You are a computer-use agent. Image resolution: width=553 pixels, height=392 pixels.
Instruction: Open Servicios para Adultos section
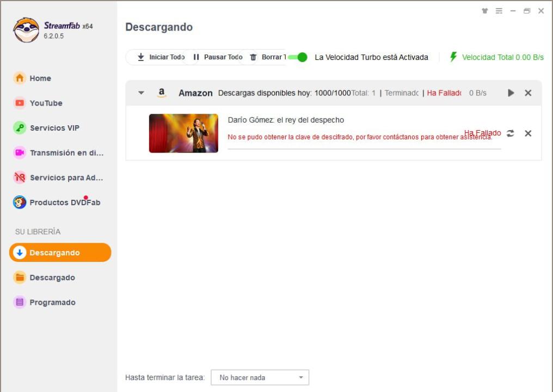click(66, 177)
